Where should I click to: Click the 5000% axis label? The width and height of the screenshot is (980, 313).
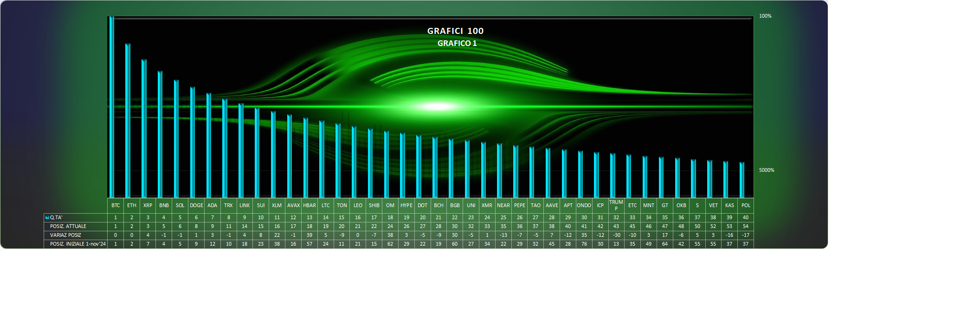[766, 170]
